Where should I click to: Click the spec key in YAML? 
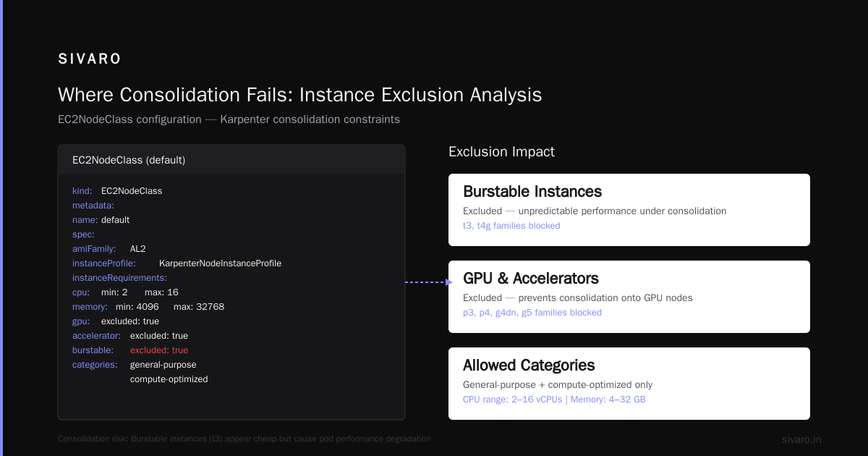point(83,235)
